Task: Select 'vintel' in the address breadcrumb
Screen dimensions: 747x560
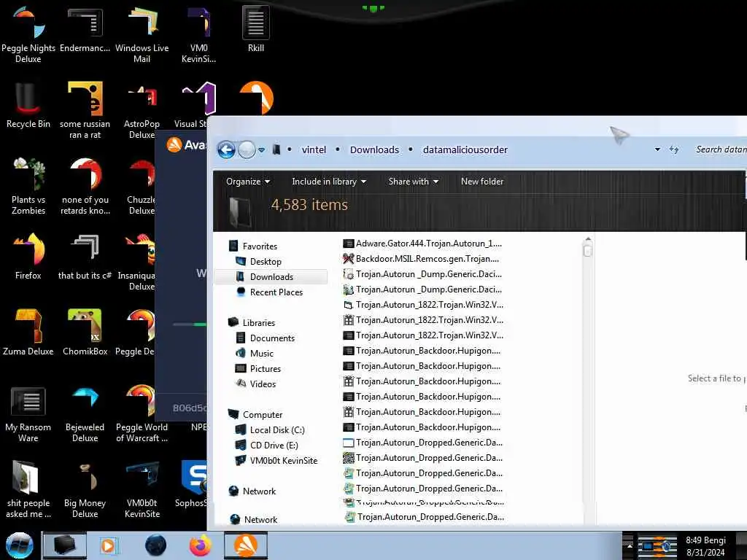Action: point(314,149)
